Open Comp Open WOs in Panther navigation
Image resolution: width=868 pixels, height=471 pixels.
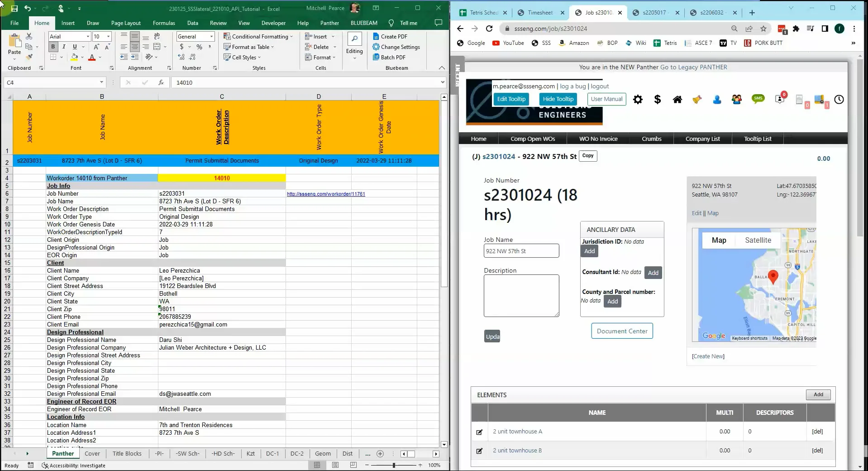[x=533, y=139]
